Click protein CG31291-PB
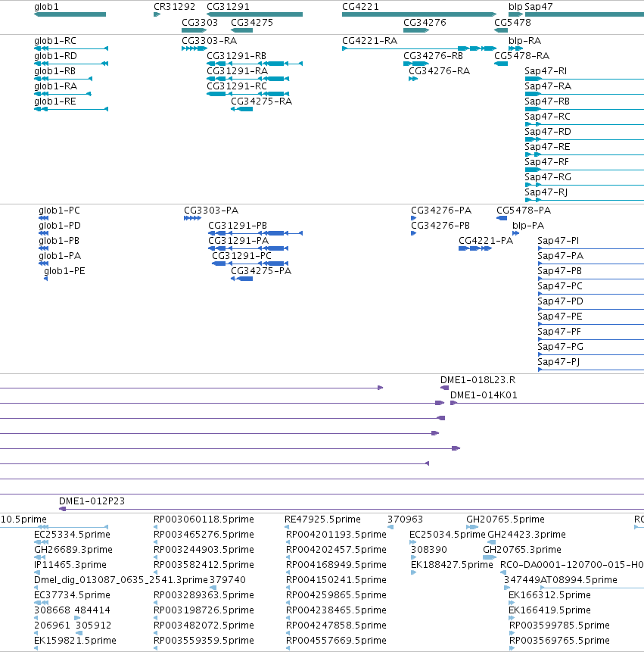The width and height of the screenshot is (644, 652). point(238,226)
